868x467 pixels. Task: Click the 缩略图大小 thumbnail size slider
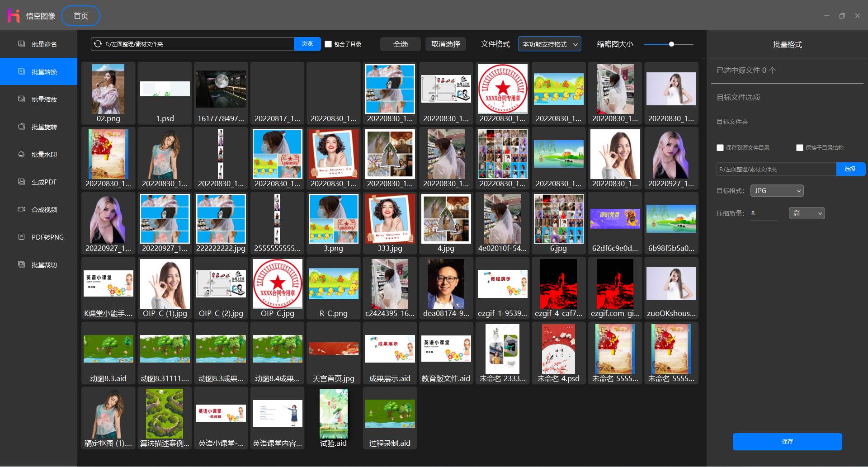coord(668,44)
